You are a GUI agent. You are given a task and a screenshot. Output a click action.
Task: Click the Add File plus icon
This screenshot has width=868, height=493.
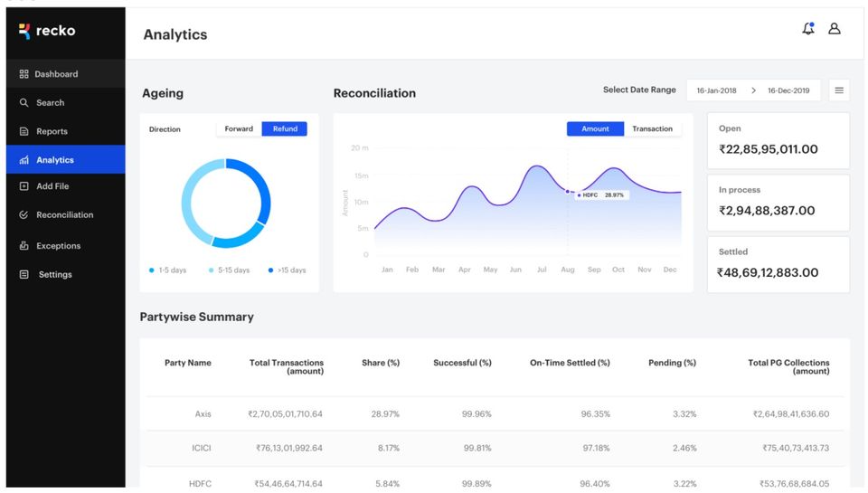[24, 186]
